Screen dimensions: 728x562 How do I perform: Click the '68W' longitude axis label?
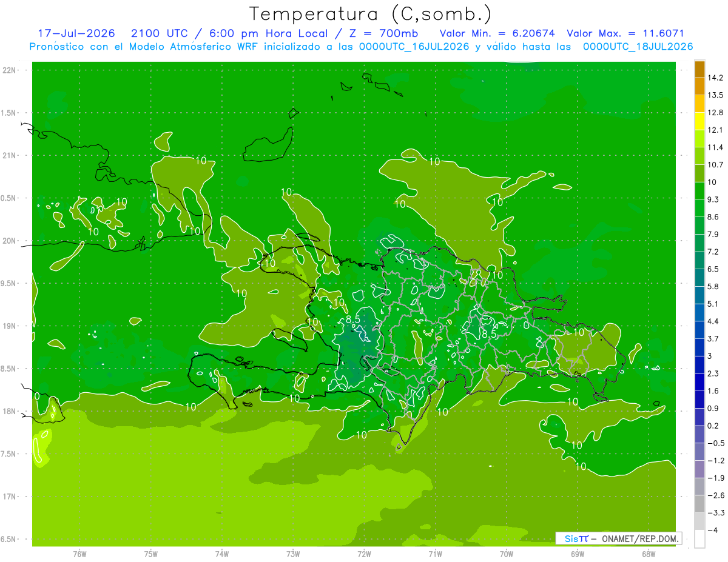[648, 554]
